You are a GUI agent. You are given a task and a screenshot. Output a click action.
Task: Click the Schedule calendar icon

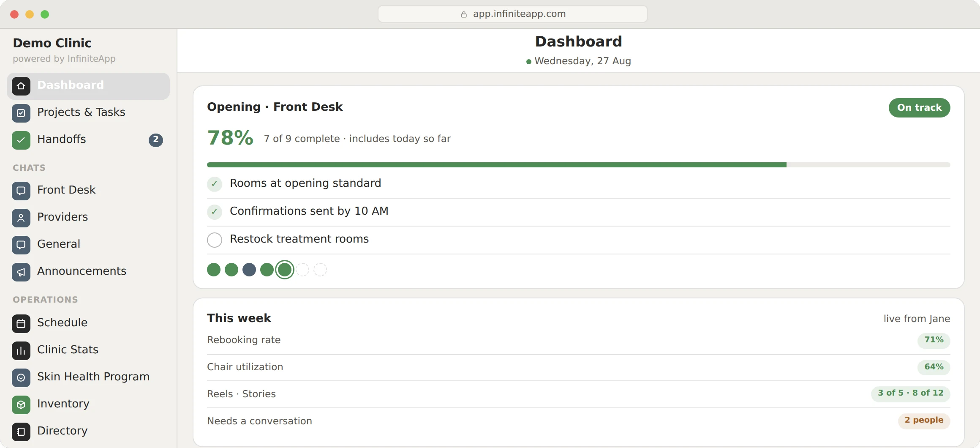tap(21, 324)
